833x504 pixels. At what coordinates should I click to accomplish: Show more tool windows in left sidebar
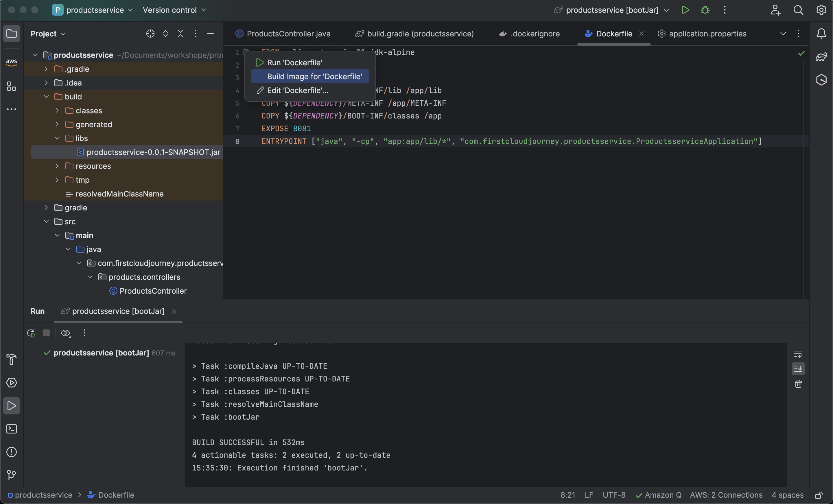click(x=12, y=110)
